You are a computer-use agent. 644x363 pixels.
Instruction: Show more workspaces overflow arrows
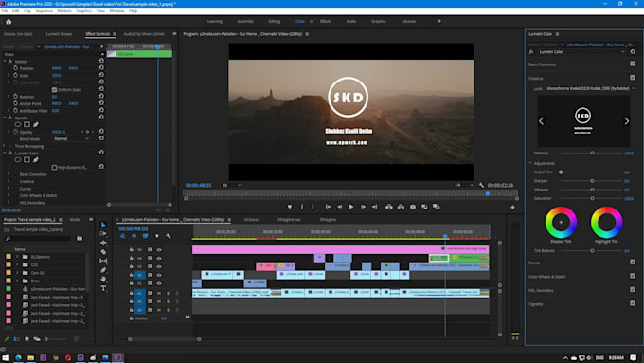(x=438, y=21)
